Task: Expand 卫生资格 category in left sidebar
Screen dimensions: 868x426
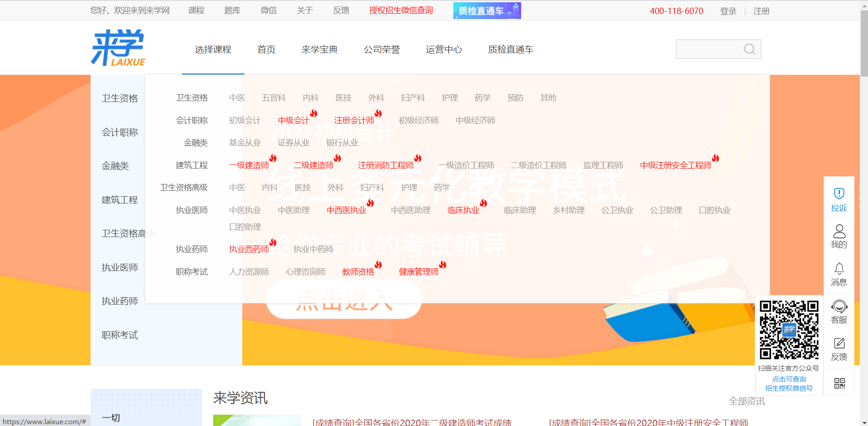Action: [120, 98]
